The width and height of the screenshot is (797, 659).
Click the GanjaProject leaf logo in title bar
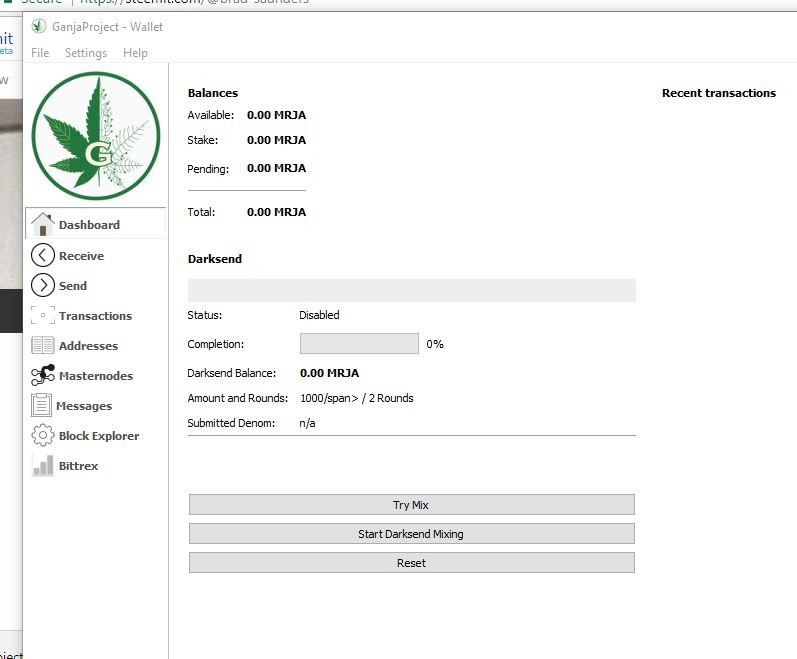pos(39,26)
